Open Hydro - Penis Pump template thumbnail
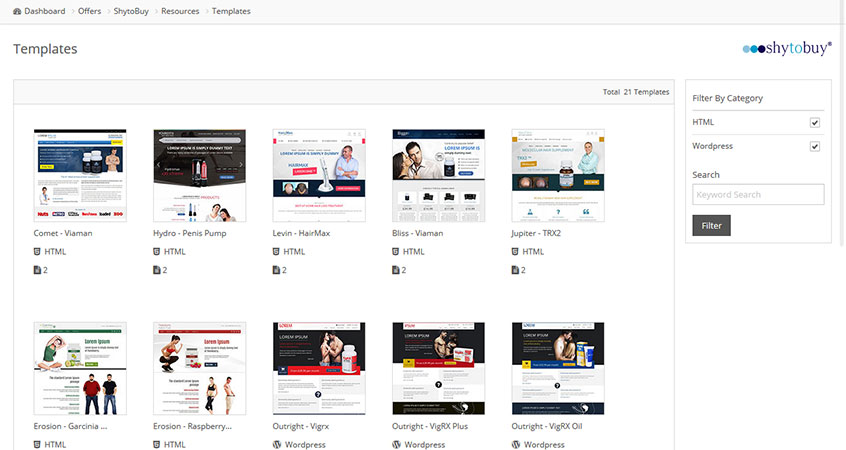This screenshot has width=846, height=450. tap(200, 175)
